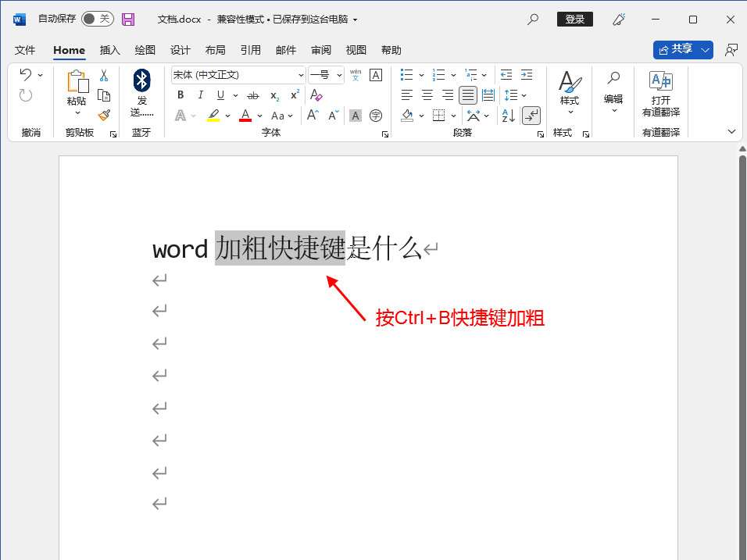Apply character shading icon

(x=356, y=116)
